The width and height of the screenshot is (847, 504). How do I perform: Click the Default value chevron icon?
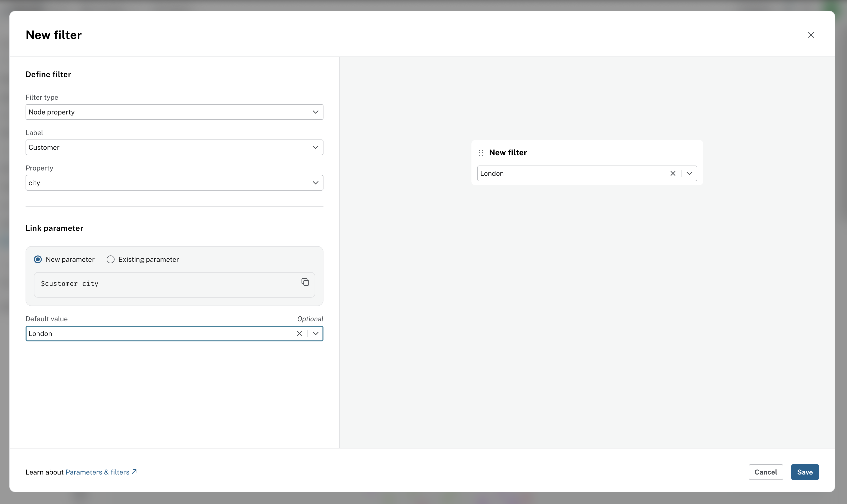tap(315, 334)
